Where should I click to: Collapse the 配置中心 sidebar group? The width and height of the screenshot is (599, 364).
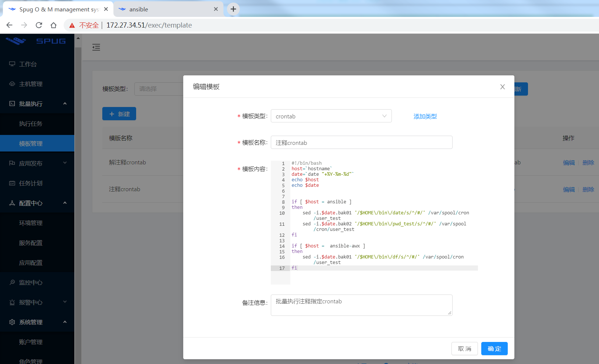point(37,203)
